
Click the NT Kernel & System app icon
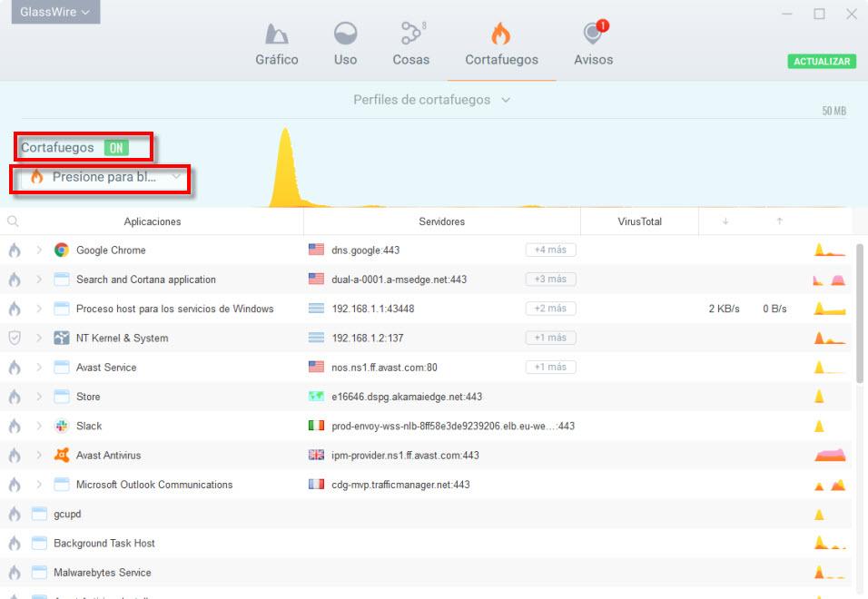(62, 338)
